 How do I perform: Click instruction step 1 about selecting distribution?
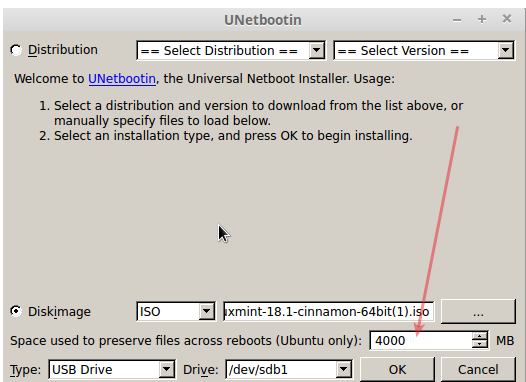[251, 113]
